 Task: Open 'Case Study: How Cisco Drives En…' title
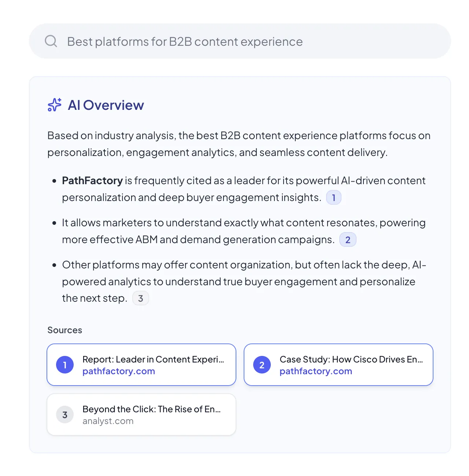[x=351, y=359]
